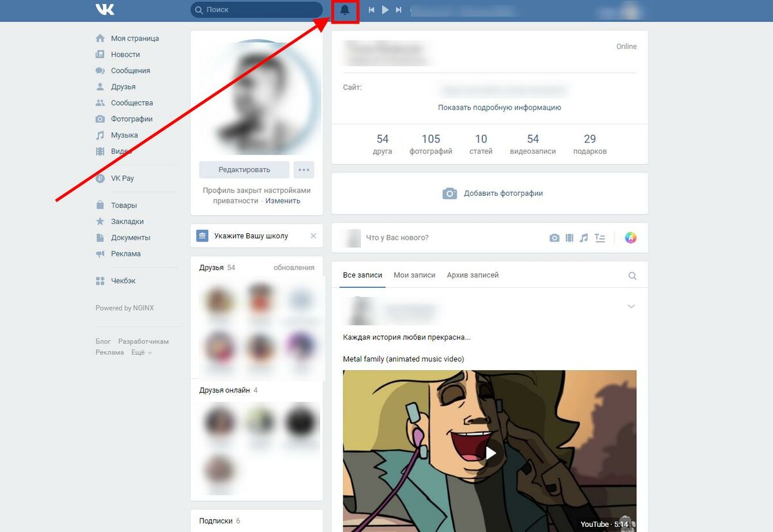Open article editor icon in post box
The image size is (773, 532).
[x=600, y=238]
